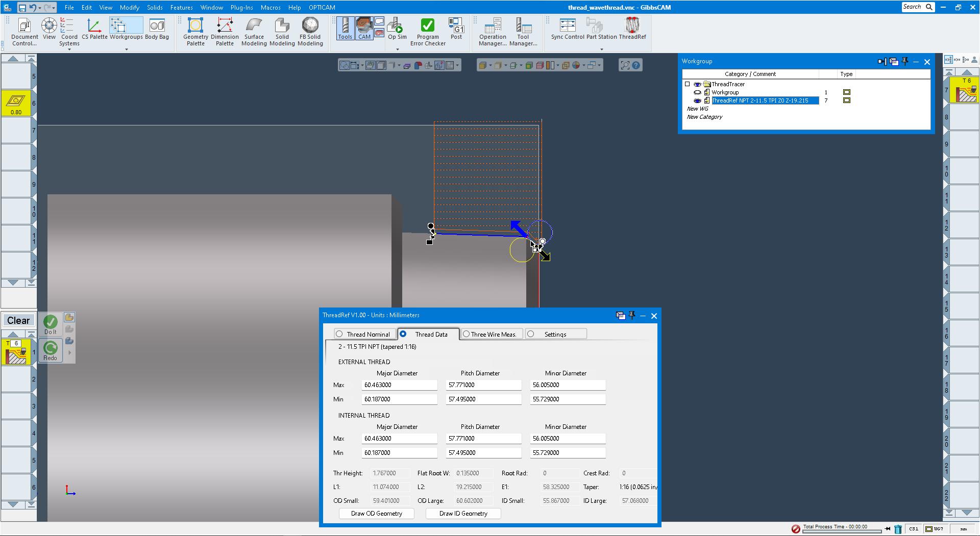This screenshot has height=536, width=980.
Task: Click inside the Search field
Action: tap(915, 7)
